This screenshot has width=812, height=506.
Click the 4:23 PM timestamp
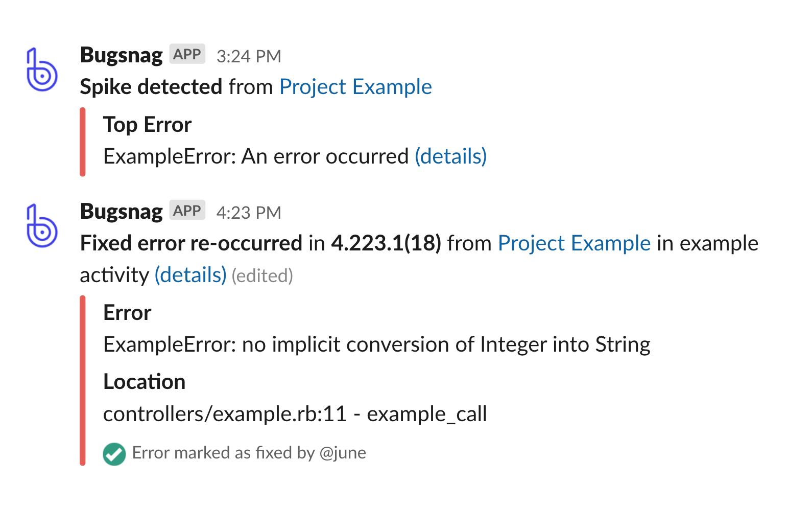click(x=249, y=213)
